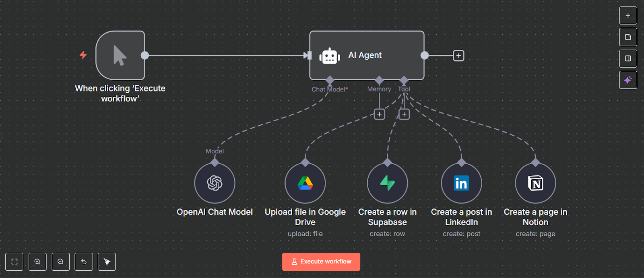Open the LinkedIn create post node
Screen dimensions: 644x278
(461, 183)
